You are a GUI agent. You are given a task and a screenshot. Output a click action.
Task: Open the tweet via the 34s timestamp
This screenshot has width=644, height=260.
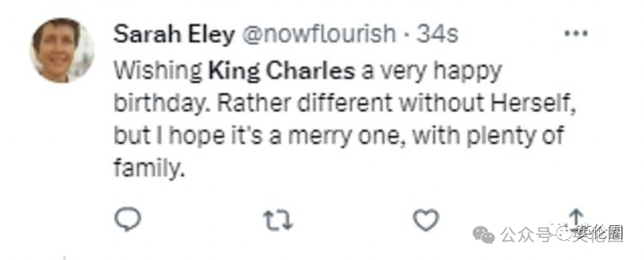click(437, 35)
